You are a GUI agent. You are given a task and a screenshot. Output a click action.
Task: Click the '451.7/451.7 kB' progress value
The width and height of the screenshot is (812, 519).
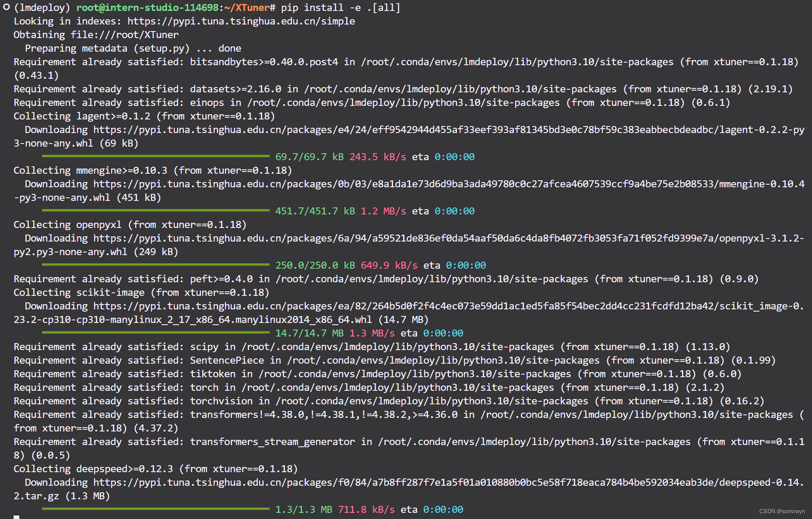point(315,211)
